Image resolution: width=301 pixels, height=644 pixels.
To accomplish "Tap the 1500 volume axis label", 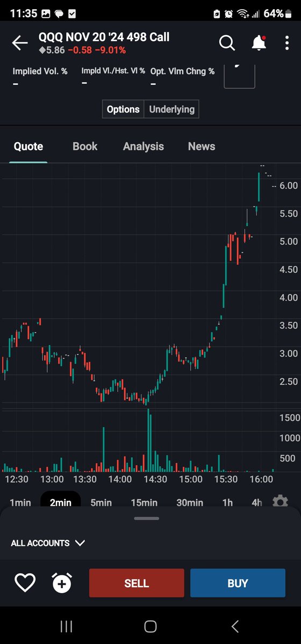I will pyautogui.click(x=290, y=418).
